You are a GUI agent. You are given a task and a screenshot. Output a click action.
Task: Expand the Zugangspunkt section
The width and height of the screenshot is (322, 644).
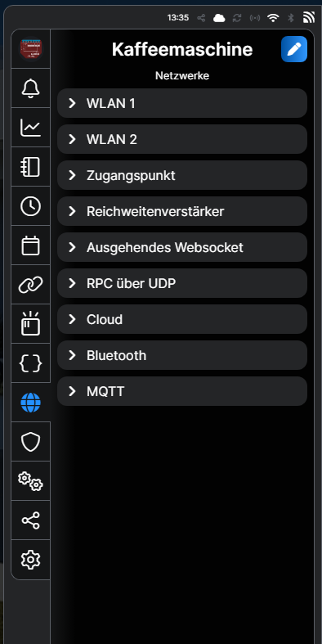tap(182, 175)
